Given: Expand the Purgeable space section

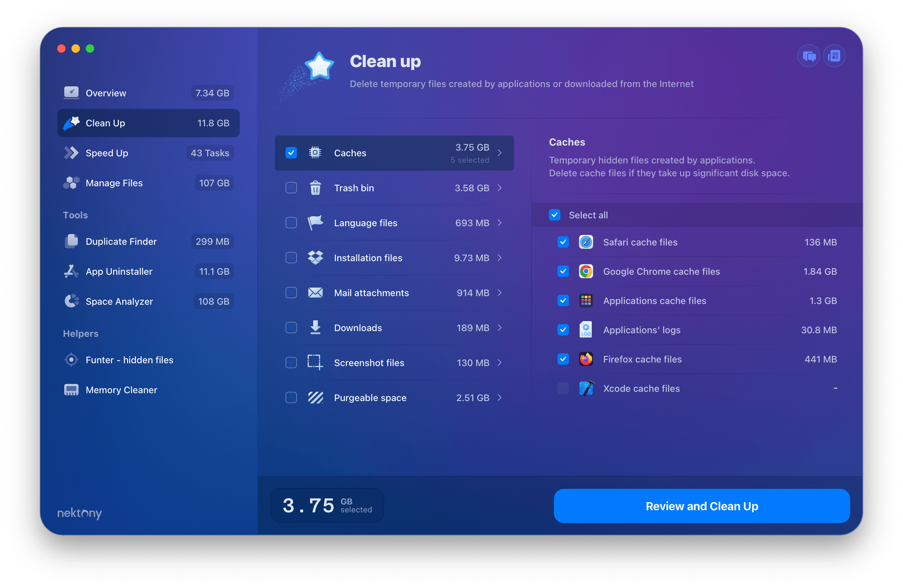Looking at the screenshot, I should coord(501,397).
